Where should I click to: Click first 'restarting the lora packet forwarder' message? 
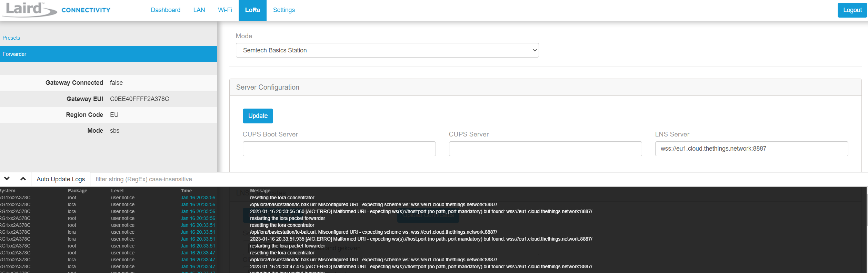(287, 218)
